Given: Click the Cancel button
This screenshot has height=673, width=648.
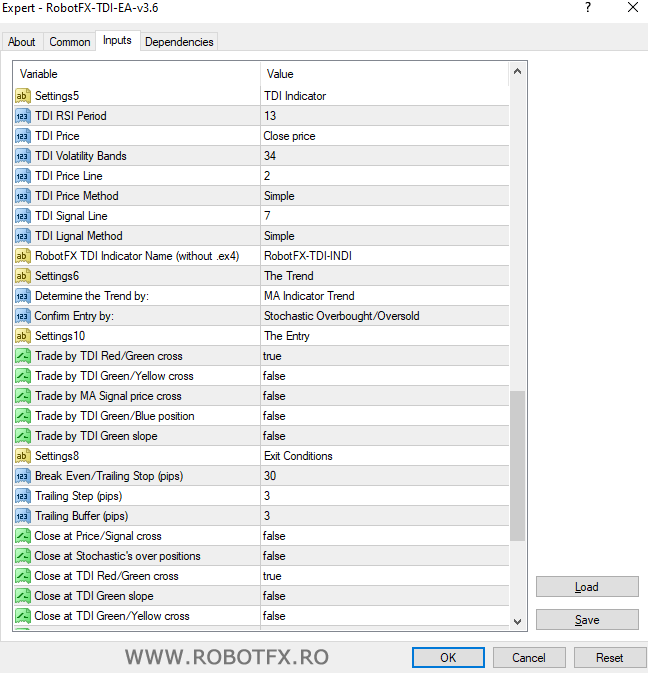Looking at the screenshot, I should [x=529, y=658].
